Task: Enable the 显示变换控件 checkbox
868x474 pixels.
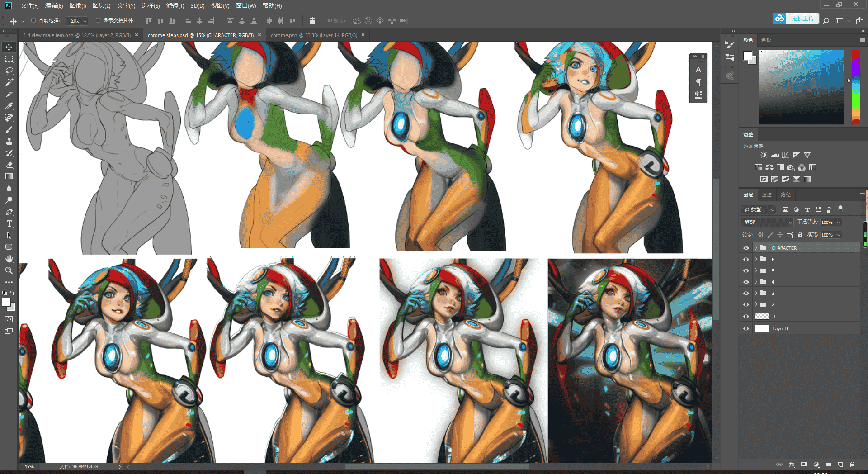Action: pos(98,20)
